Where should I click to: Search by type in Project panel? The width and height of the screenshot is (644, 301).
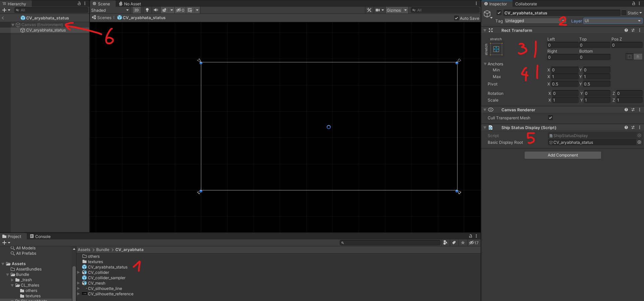445,243
